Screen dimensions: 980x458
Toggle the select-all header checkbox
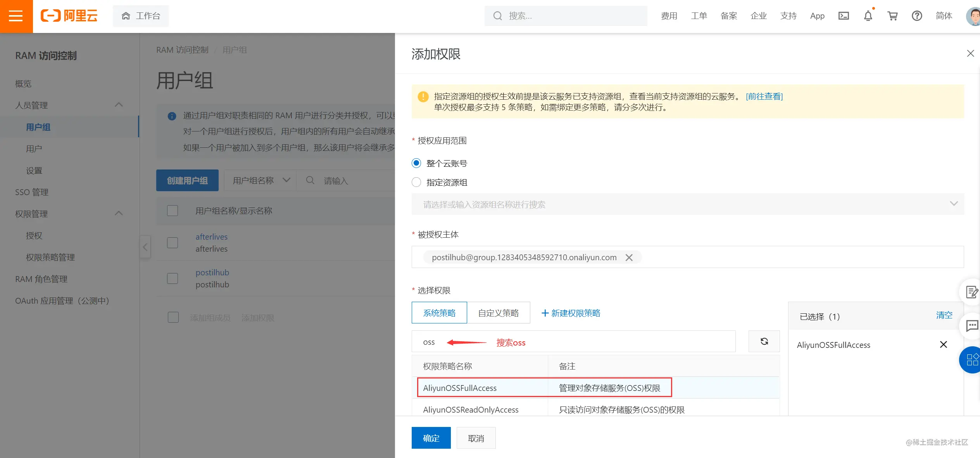pyautogui.click(x=173, y=211)
